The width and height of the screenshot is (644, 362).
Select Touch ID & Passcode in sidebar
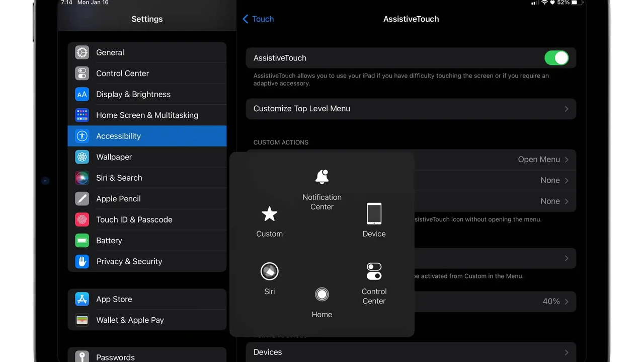tap(147, 220)
